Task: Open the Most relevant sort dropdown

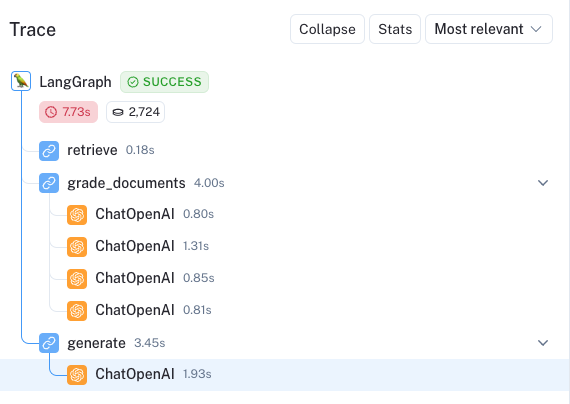Action: tap(489, 29)
